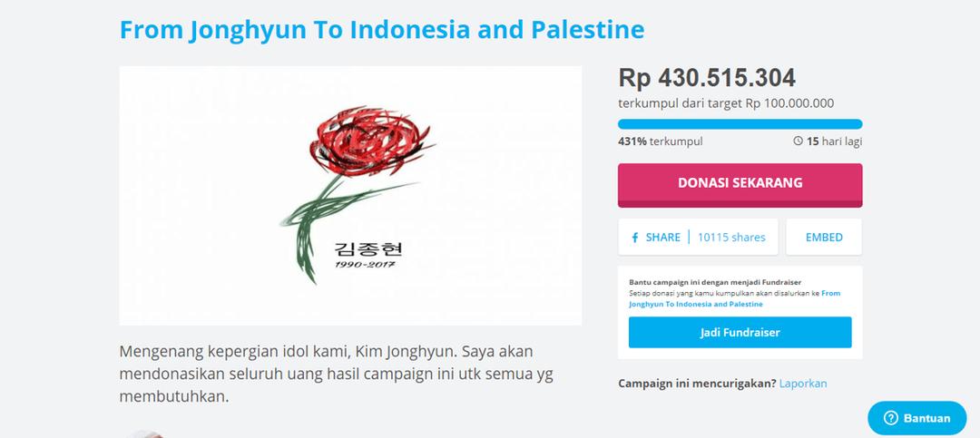Click the SHARE label on Facebook button
Image resolution: width=980 pixels, height=438 pixels.
click(662, 238)
